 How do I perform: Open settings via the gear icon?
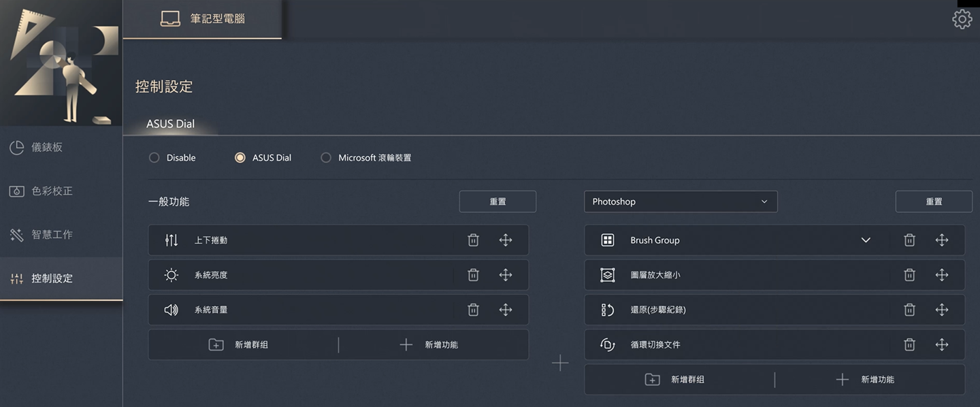coord(962,19)
